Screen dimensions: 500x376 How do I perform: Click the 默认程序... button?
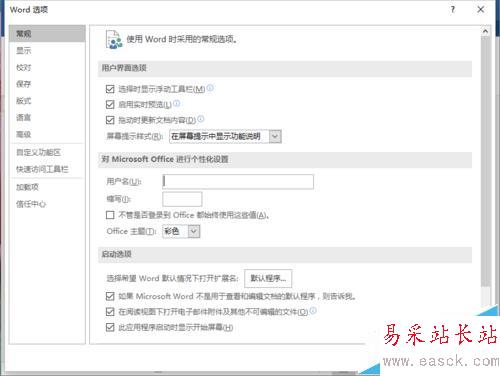(x=268, y=278)
